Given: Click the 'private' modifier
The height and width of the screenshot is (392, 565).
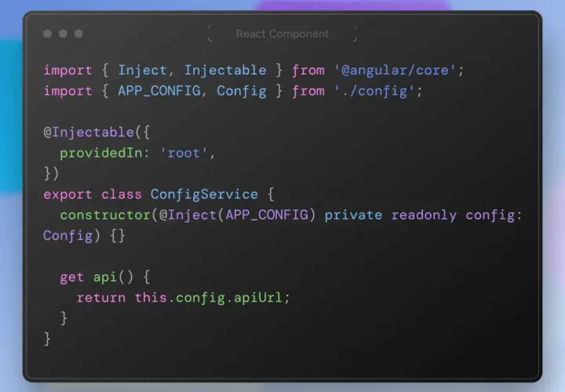Looking at the screenshot, I should pyautogui.click(x=353, y=216).
